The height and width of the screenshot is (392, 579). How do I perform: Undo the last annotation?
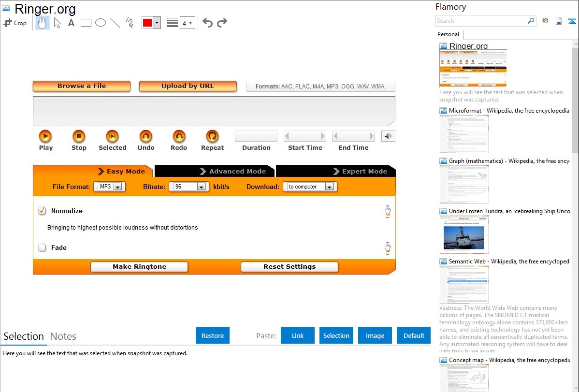point(207,23)
